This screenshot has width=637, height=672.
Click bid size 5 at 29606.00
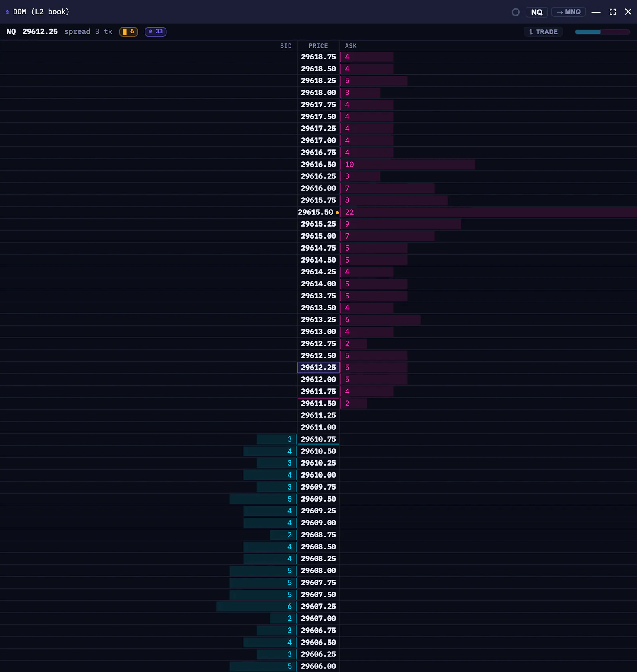[x=290, y=666]
